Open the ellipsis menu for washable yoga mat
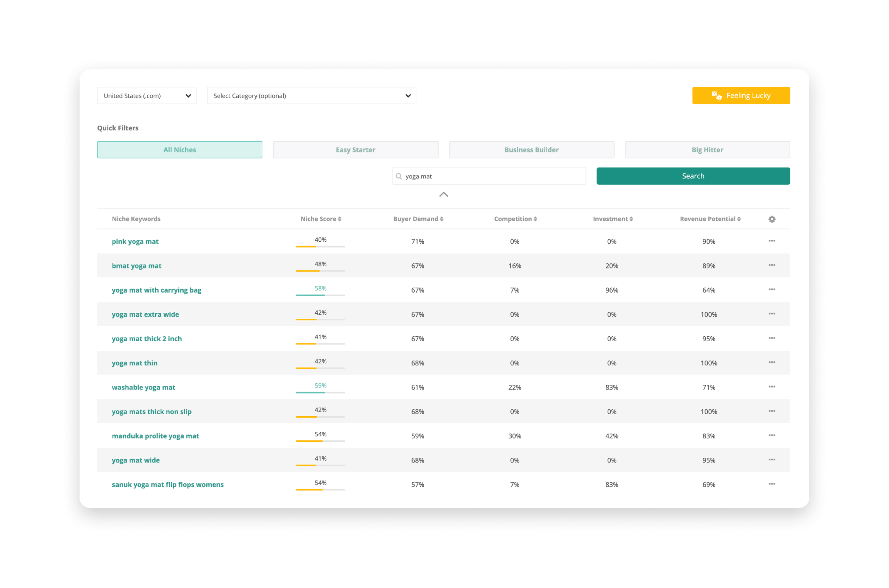 (x=771, y=387)
